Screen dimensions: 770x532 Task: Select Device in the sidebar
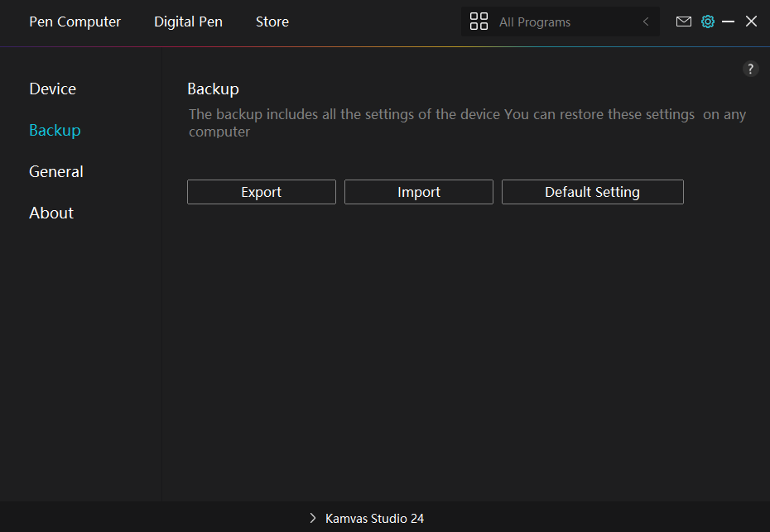52,89
